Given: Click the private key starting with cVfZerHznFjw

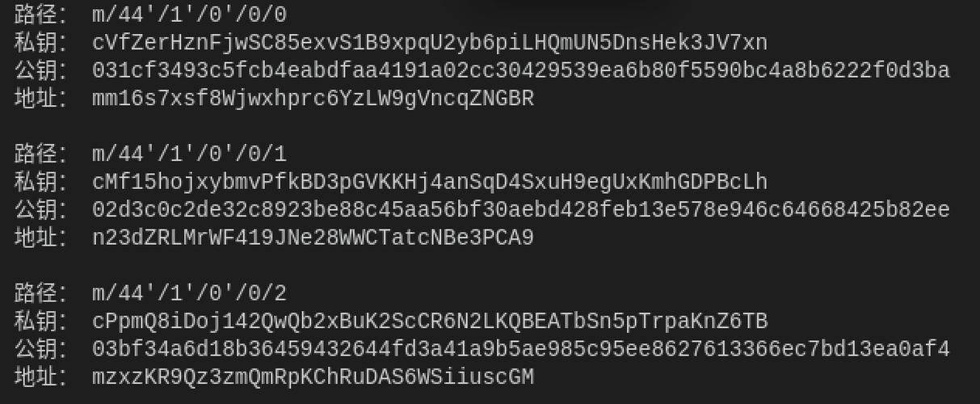Looking at the screenshot, I should click(x=430, y=43).
